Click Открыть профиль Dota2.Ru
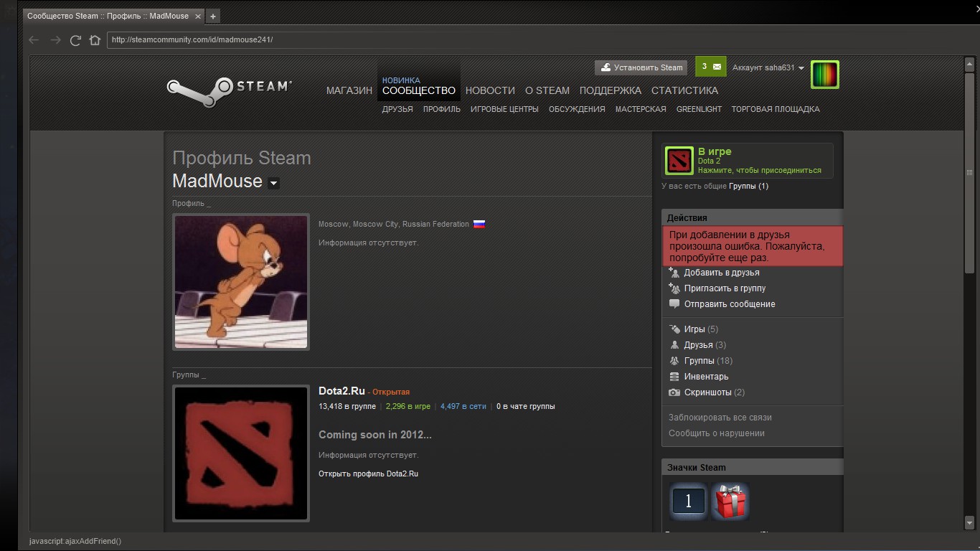This screenshot has width=980, height=551. pyautogui.click(x=368, y=474)
